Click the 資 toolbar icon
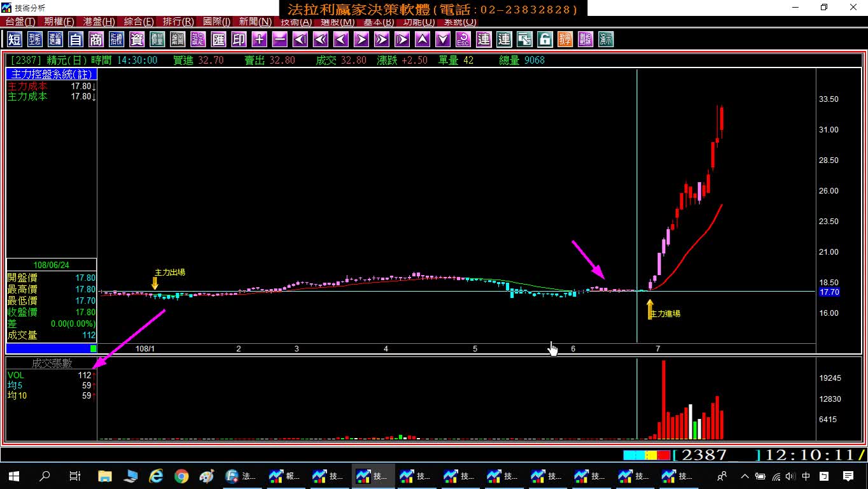 point(137,39)
